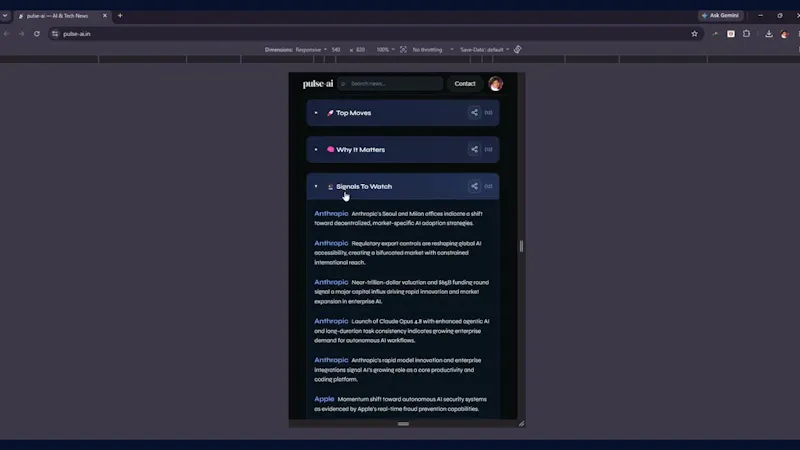Screen dimensions: 800x450
Task: Open the user avatar in pulse-ai header
Action: click(x=495, y=84)
